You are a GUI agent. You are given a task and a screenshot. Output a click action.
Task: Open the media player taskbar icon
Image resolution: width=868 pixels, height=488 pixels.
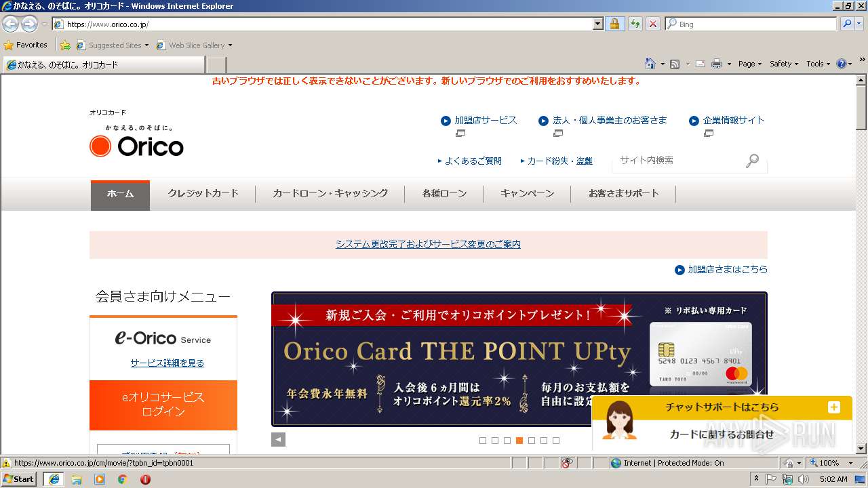click(x=100, y=479)
